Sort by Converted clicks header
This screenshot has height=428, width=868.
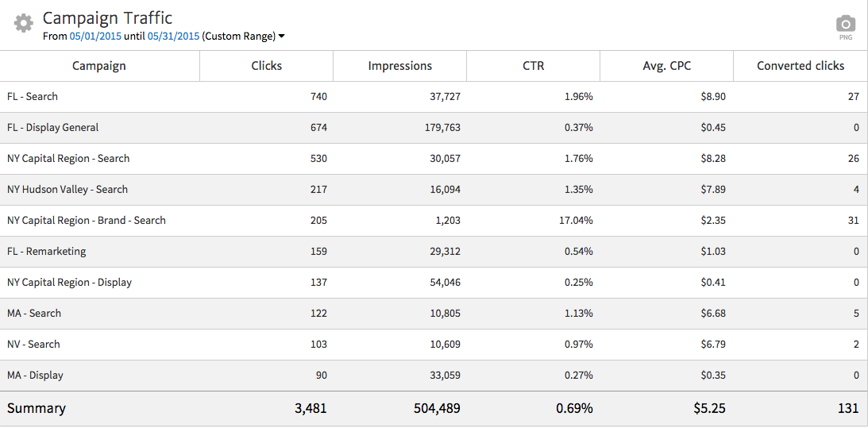(800, 66)
